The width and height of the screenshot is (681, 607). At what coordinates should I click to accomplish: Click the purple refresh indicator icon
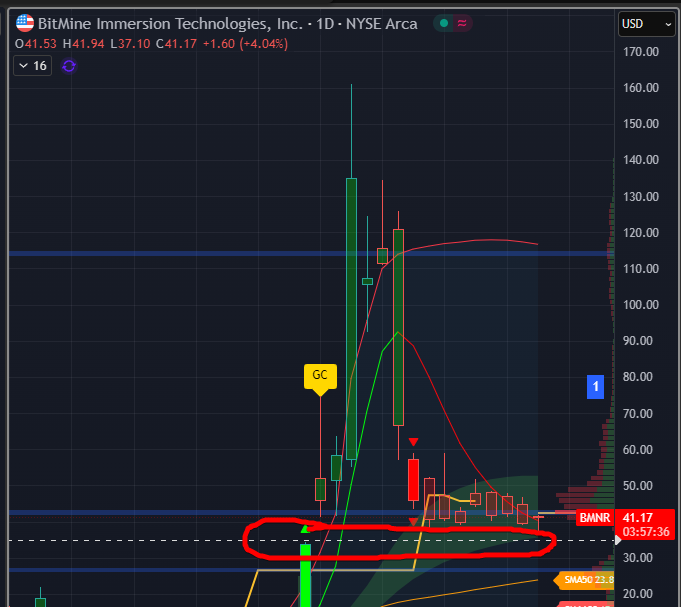click(x=69, y=66)
